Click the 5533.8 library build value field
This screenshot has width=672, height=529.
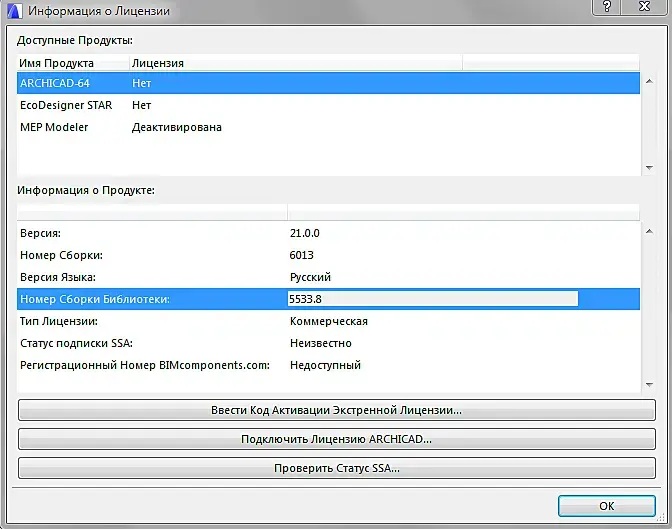pos(433,299)
